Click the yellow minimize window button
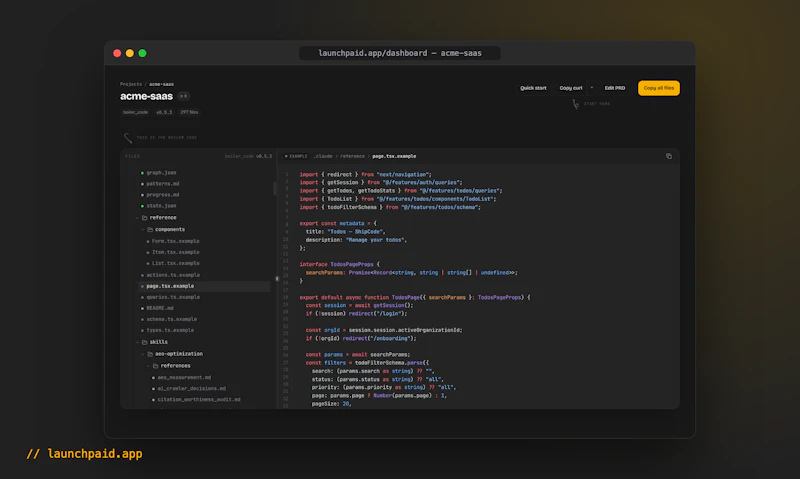 click(x=130, y=53)
